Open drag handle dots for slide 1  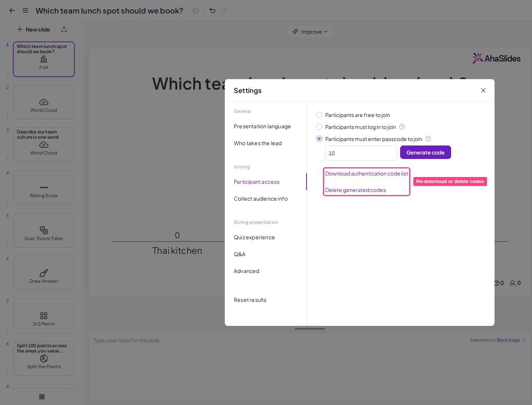pos(7,74)
